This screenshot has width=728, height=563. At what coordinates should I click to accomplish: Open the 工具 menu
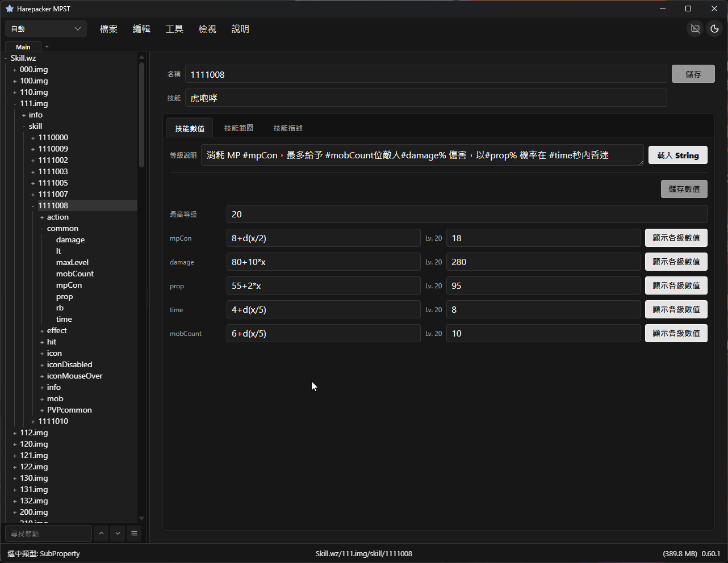click(x=174, y=29)
